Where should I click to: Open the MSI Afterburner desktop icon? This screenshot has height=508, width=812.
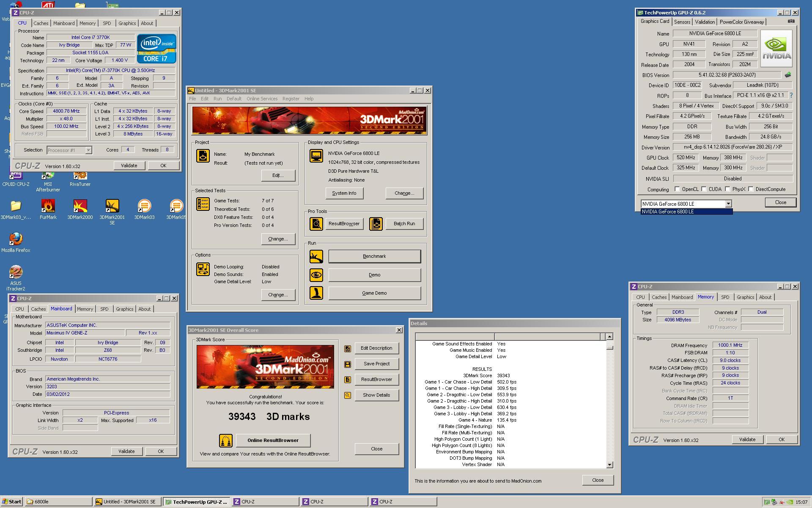tap(48, 181)
